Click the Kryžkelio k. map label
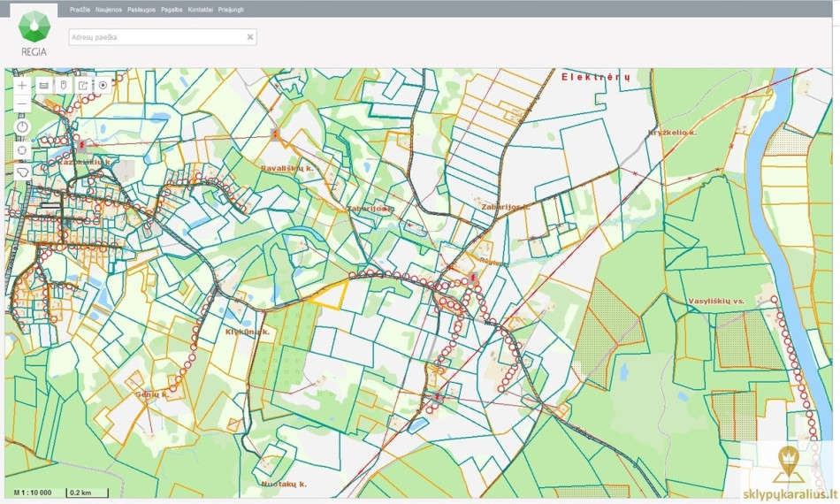The height and width of the screenshot is (504, 840). click(x=672, y=133)
